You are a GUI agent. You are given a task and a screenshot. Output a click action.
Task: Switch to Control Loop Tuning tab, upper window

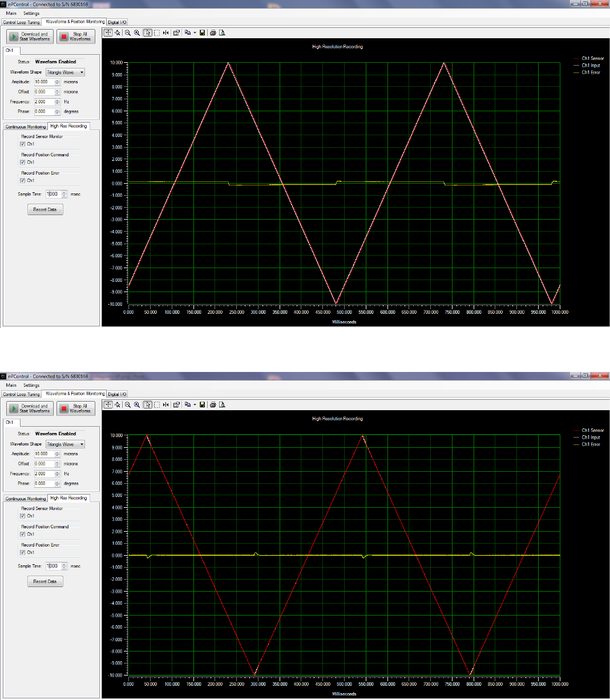(21, 22)
